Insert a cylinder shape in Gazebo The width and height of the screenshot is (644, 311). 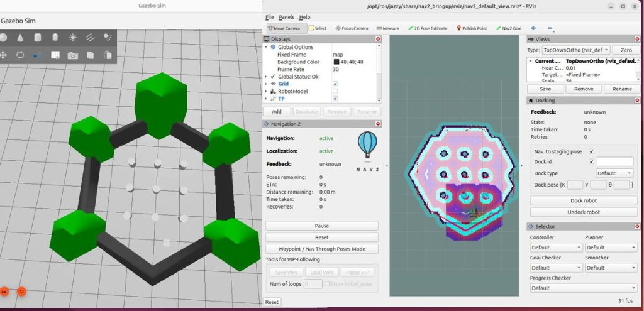(37, 38)
